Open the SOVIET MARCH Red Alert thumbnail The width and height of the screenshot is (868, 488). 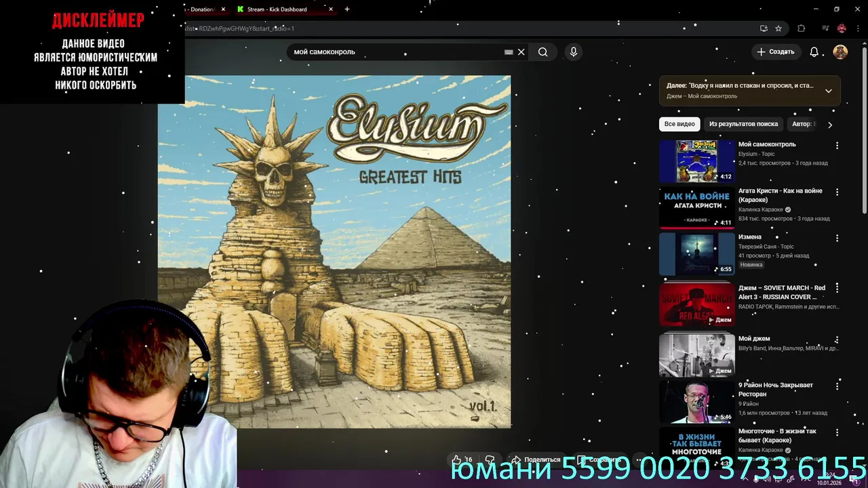pos(697,304)
